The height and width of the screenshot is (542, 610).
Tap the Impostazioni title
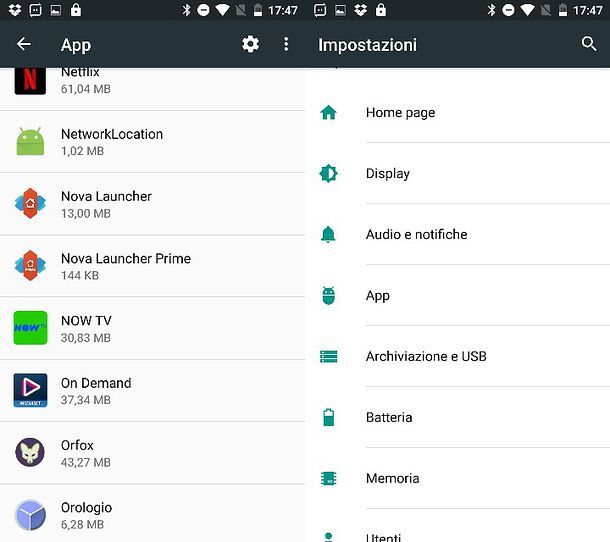tap(367, 45)
